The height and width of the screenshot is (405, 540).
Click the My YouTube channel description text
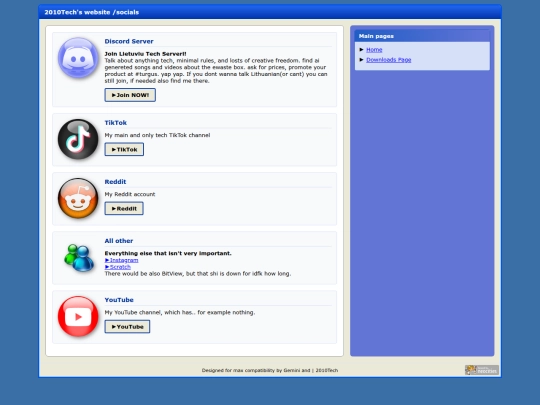click(180, 312)
